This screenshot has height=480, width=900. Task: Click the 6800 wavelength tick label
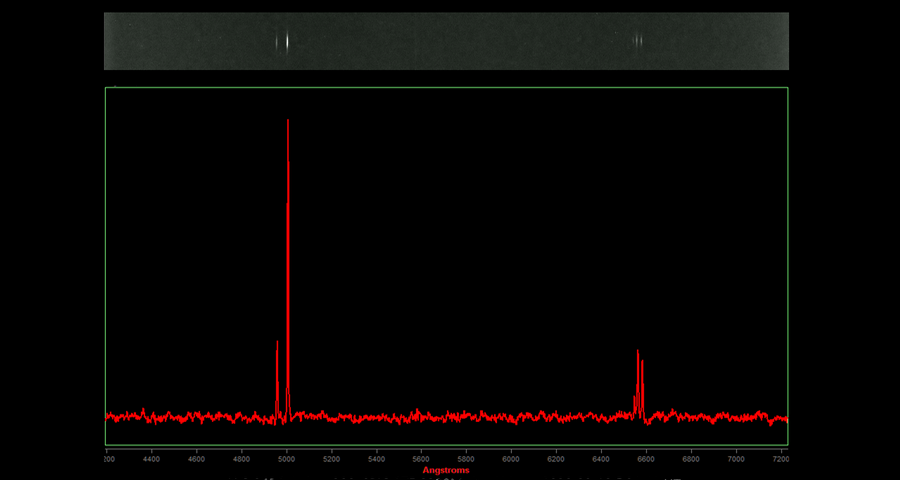(x=691, y=459)
